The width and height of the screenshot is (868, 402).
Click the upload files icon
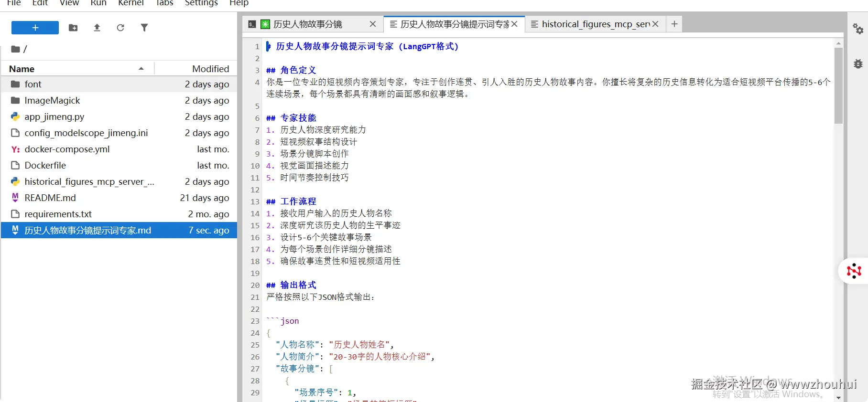pyautogui.click(x=97, y=28)
